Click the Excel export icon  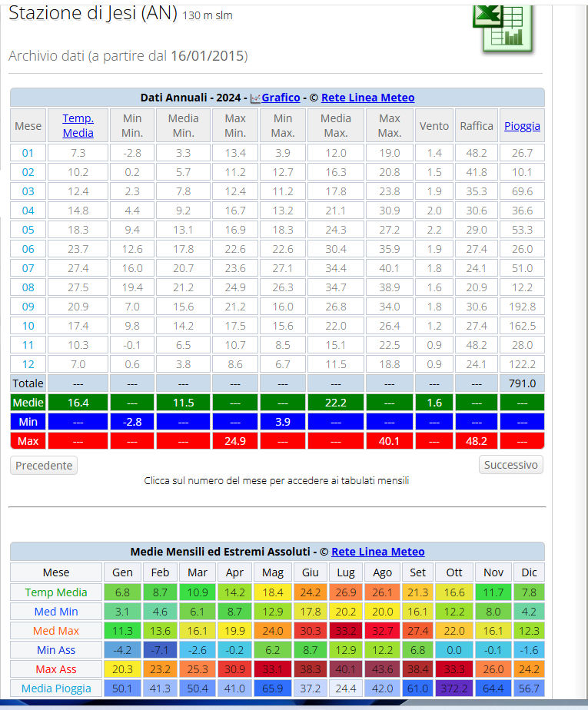(502, 28)
